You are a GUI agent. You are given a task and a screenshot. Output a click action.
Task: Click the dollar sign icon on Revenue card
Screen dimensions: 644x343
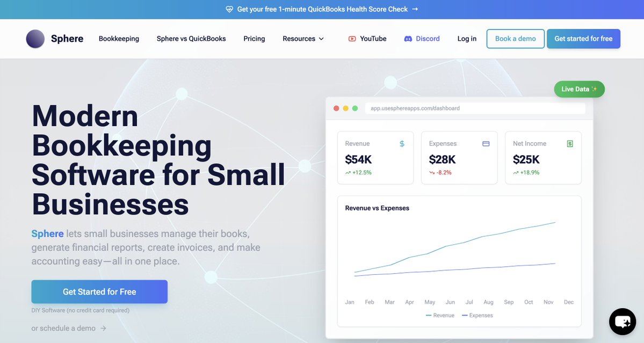pos(402,144)
